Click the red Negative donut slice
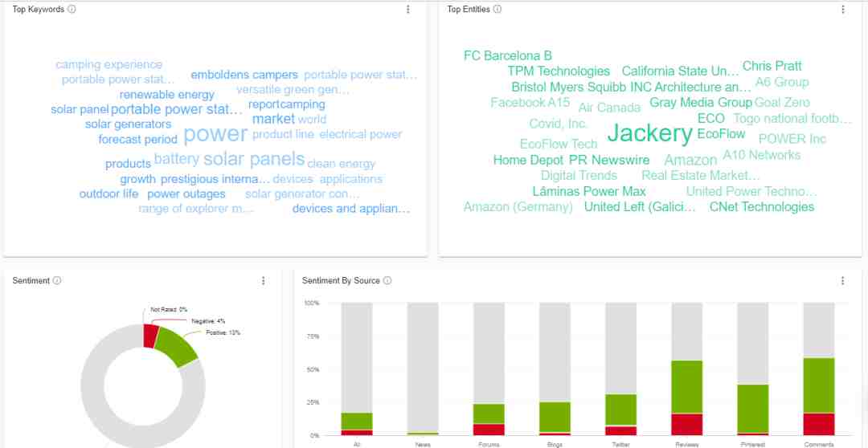 150,336
